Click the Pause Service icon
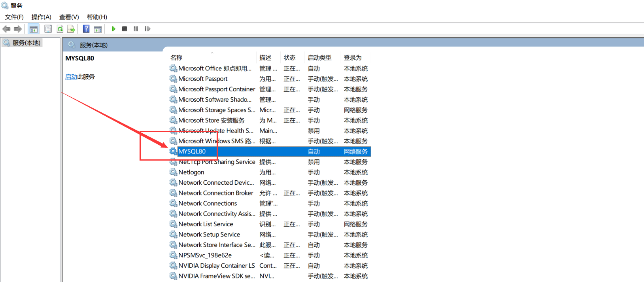 (x=136, y=29)
